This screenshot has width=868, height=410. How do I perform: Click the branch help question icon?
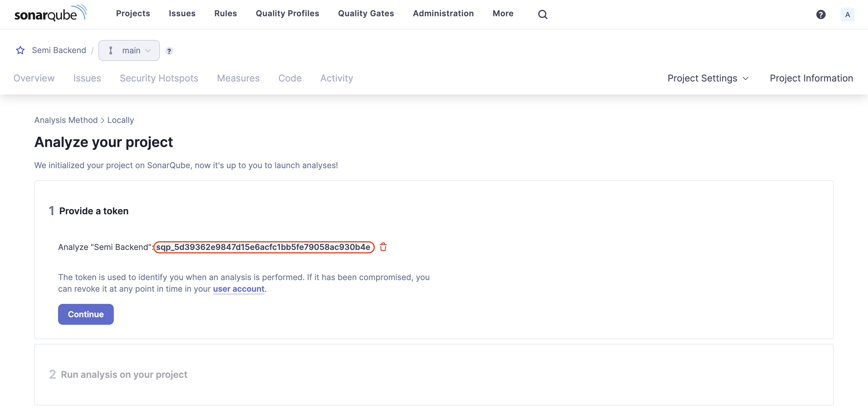click(x=169, y=51)
